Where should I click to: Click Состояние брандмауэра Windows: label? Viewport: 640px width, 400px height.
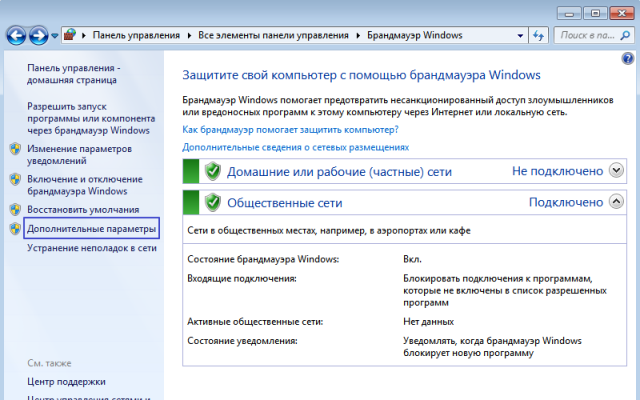(263, 259)
